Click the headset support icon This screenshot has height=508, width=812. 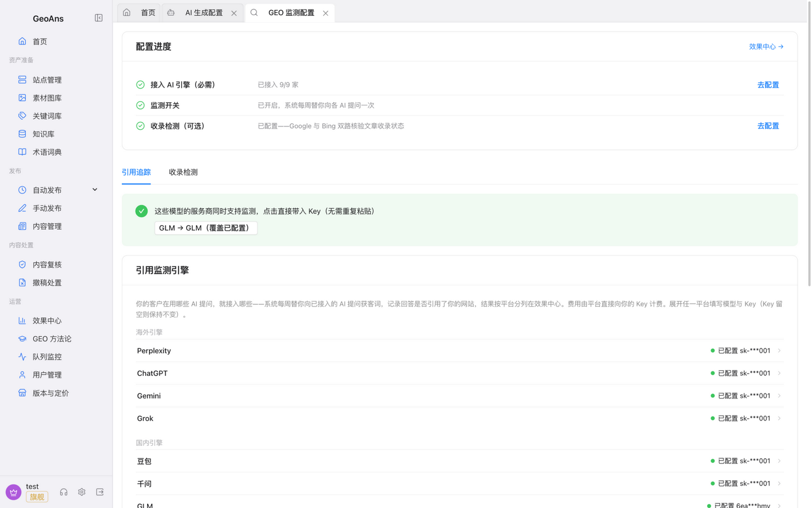(64, 492)
